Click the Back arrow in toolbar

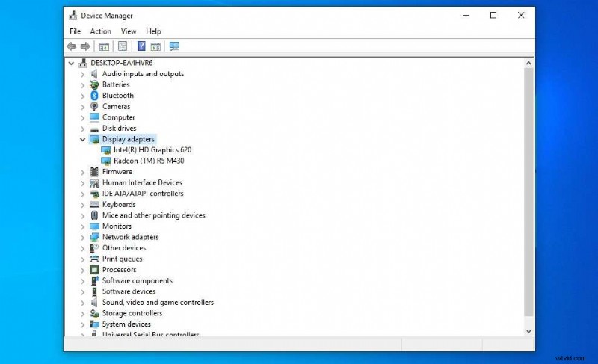point(72,46)
